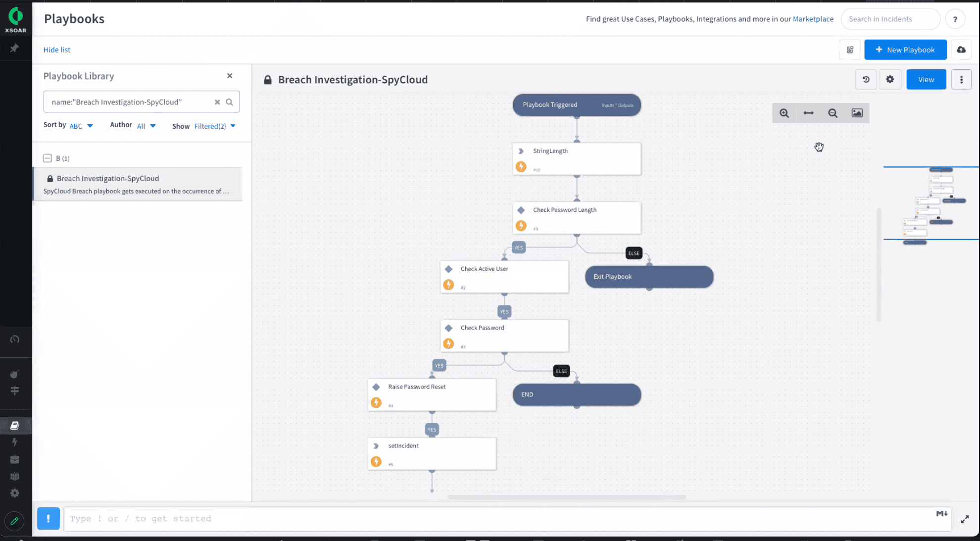Screen dimensions: 980x541
Task: Open the lightning Automations icon in the sidebar
Action: [15, 442]
